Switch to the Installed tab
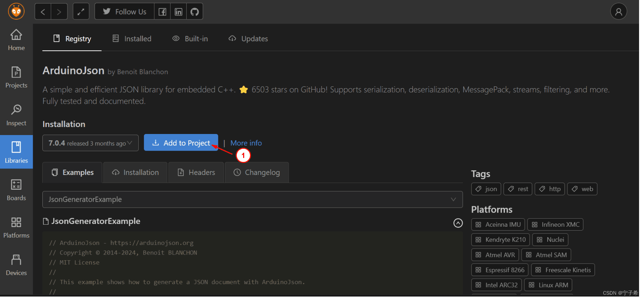The height and width of the screenshot is (299, 644). [x=132, y=39]
